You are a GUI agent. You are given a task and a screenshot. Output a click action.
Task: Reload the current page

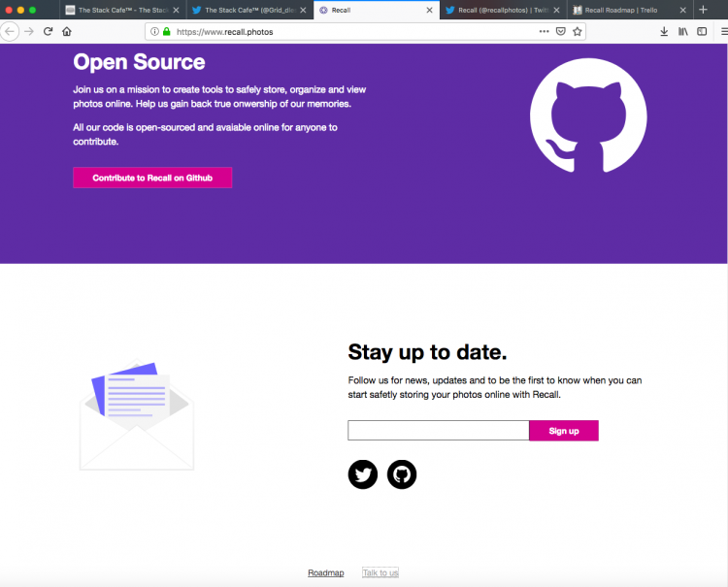pos(48,32)
